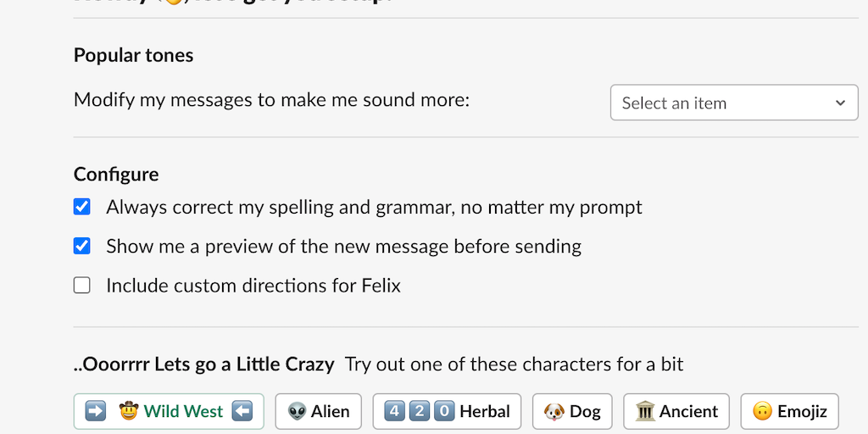Click the cowboy emoji on Wild West
Image resolution: width=868 pixels, height=434 pixels.
pyautogui.click(x=128, y=411)
